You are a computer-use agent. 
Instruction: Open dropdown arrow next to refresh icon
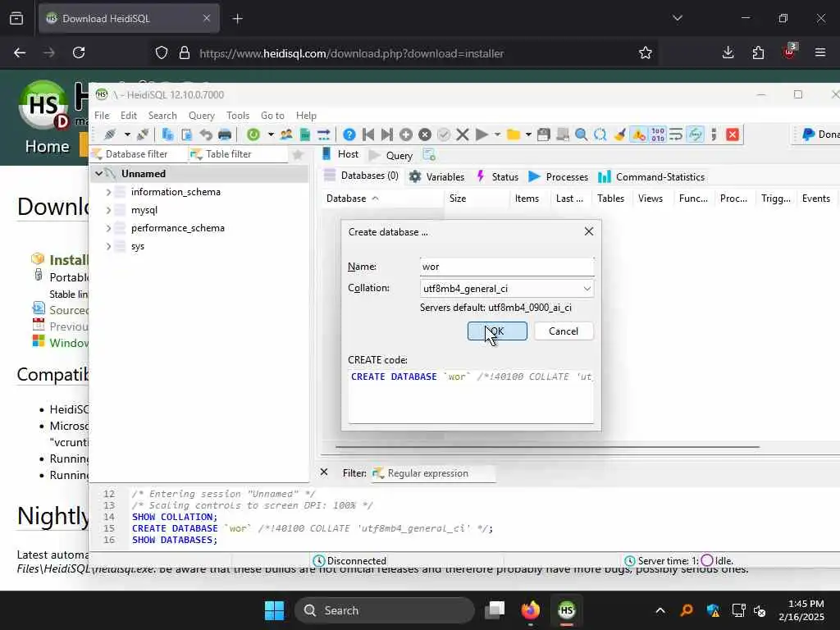pyautogui.click(x=271, y=135)
